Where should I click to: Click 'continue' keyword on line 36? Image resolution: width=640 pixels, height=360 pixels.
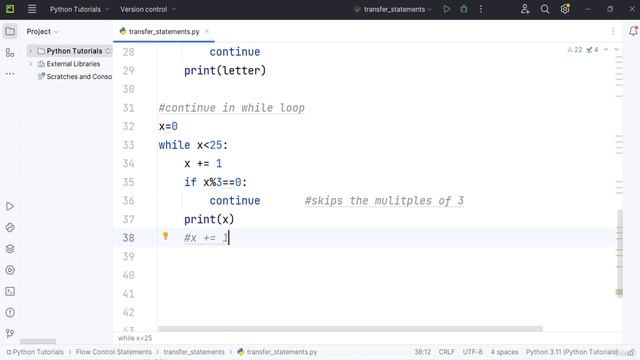pos(235,201)
